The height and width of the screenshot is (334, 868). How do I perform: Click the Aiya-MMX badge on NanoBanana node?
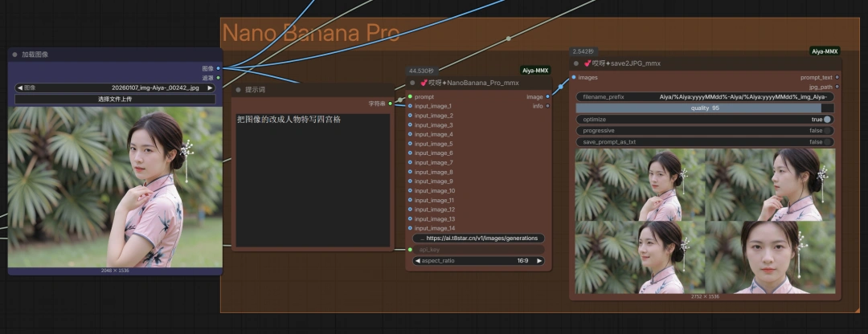click(x=534, y=71)
